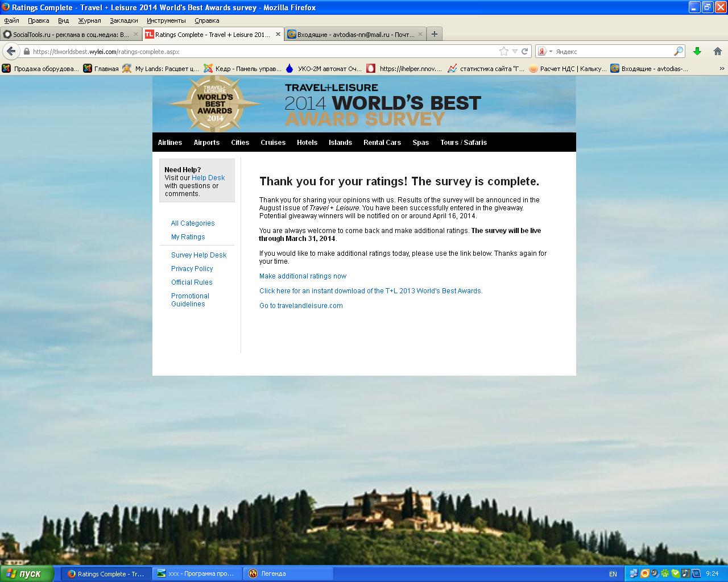
Task: Open the Survey Help Desk link
Action: [x=198, y=255]
